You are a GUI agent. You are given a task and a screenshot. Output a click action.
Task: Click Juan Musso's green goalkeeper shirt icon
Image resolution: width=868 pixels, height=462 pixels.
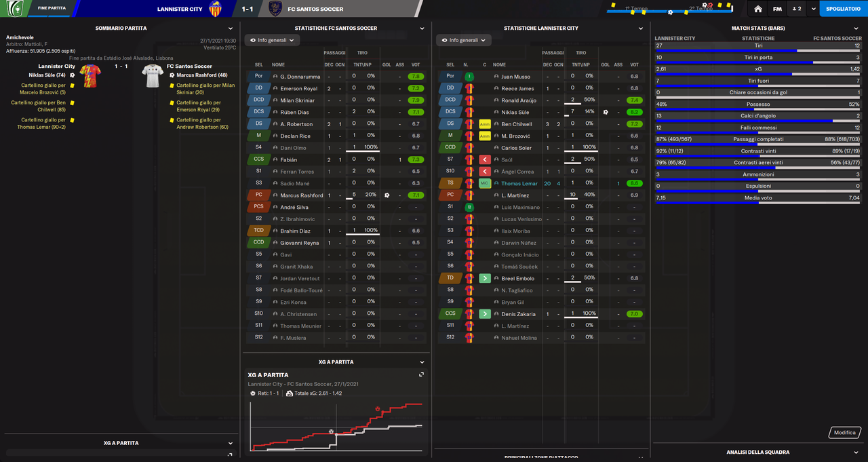(x=469, y=77)
